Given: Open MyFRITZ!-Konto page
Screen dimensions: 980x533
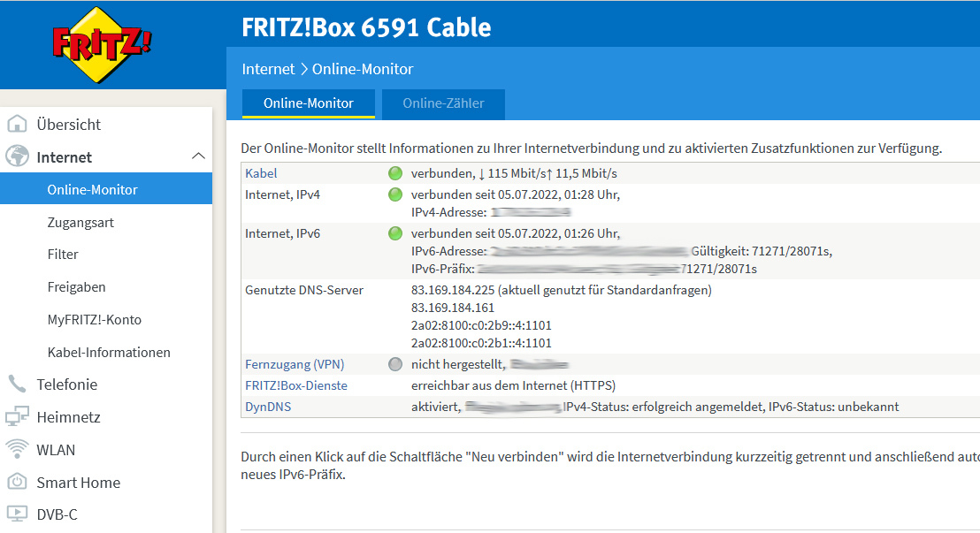Looking at the screenshot, I should click(x=94, y=320).
